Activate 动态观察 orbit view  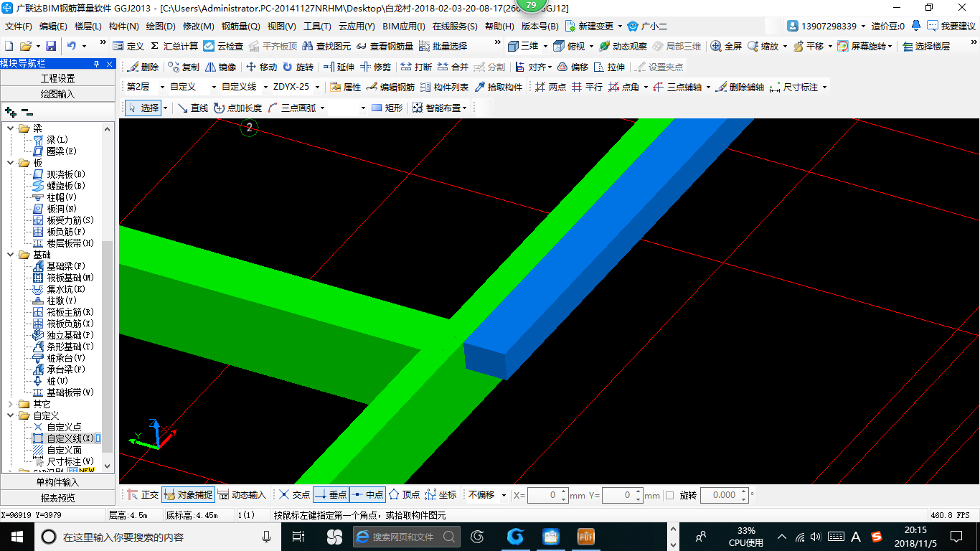pyautogui.click(x=623, y=46)
